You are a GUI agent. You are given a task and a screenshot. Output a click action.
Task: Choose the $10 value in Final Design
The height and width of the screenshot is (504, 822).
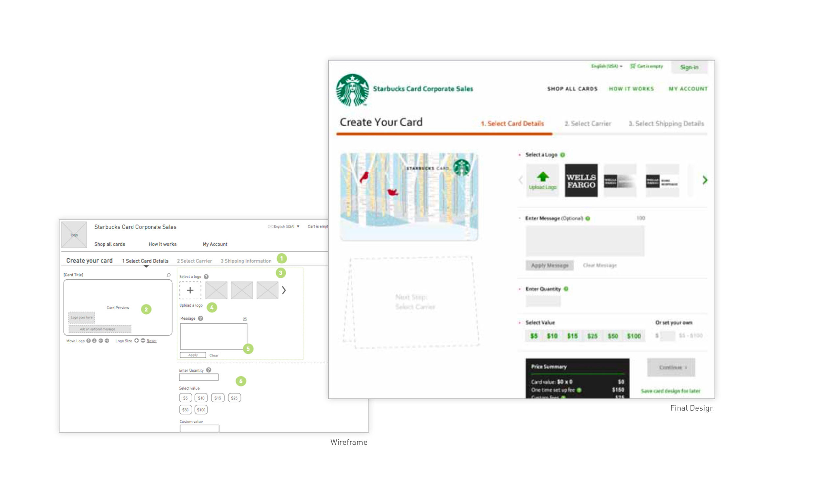click(x=552, y=336)
